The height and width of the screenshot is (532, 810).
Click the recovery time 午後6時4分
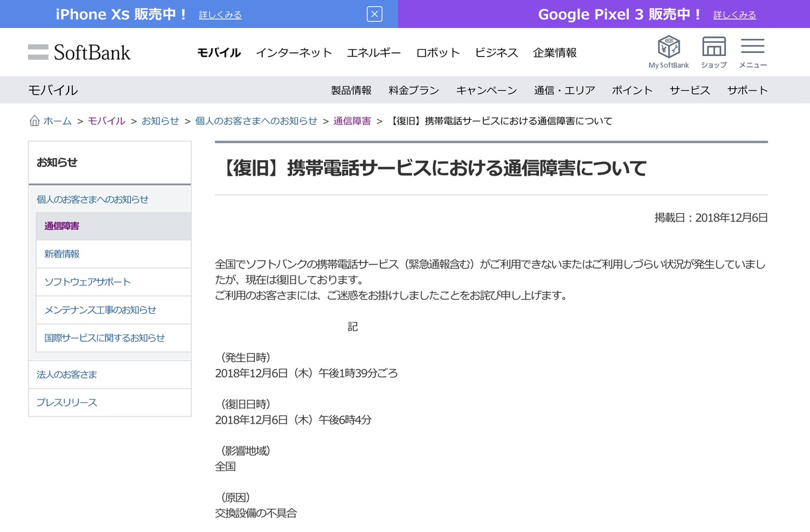(x=345, y=420)
